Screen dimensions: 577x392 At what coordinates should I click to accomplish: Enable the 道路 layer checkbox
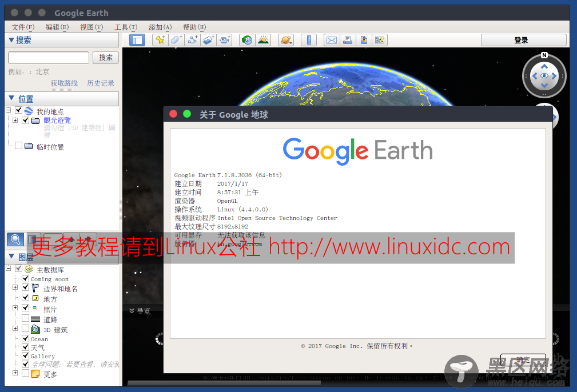pyautogui.click(x=25, y=318)
